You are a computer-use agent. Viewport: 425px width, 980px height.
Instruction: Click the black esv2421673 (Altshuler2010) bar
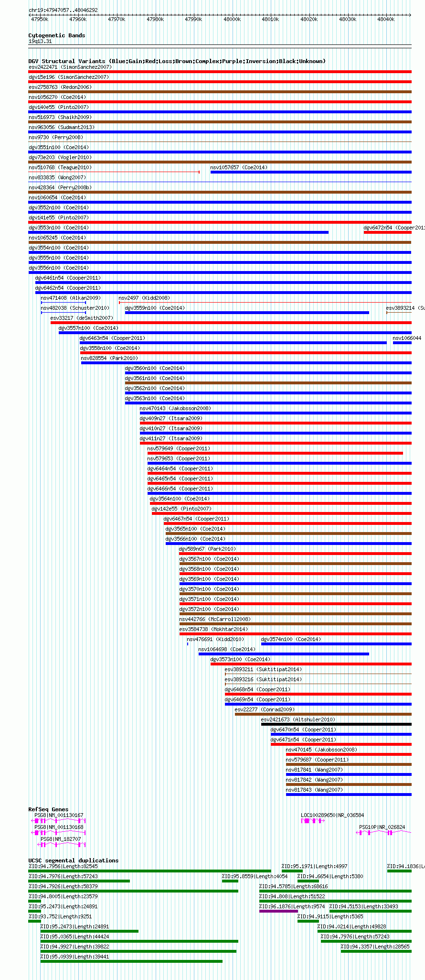click(x=336, y=724)
